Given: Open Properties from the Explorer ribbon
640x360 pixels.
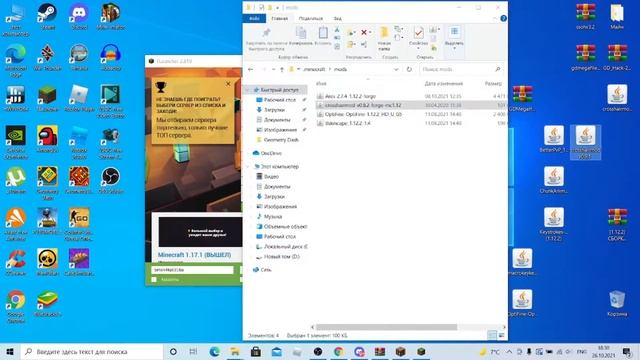Looking at the screenshot, I should 418,37.
